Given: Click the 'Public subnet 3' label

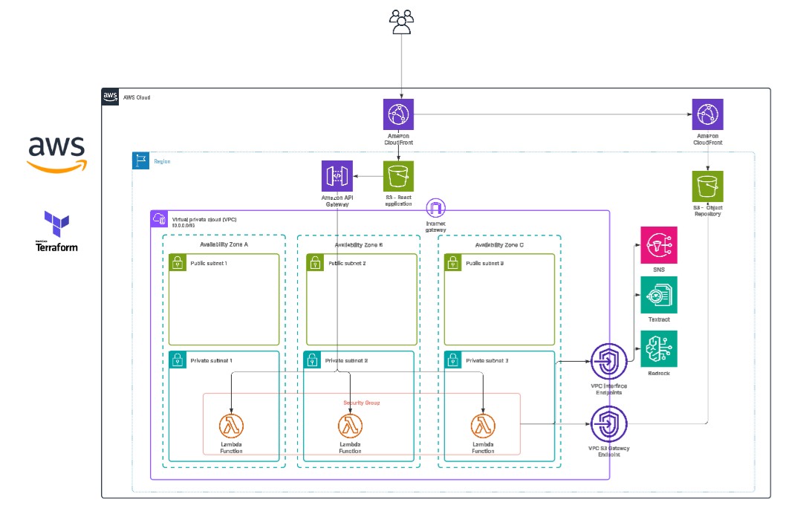Looking at the screenshot, I should [484, 263].
